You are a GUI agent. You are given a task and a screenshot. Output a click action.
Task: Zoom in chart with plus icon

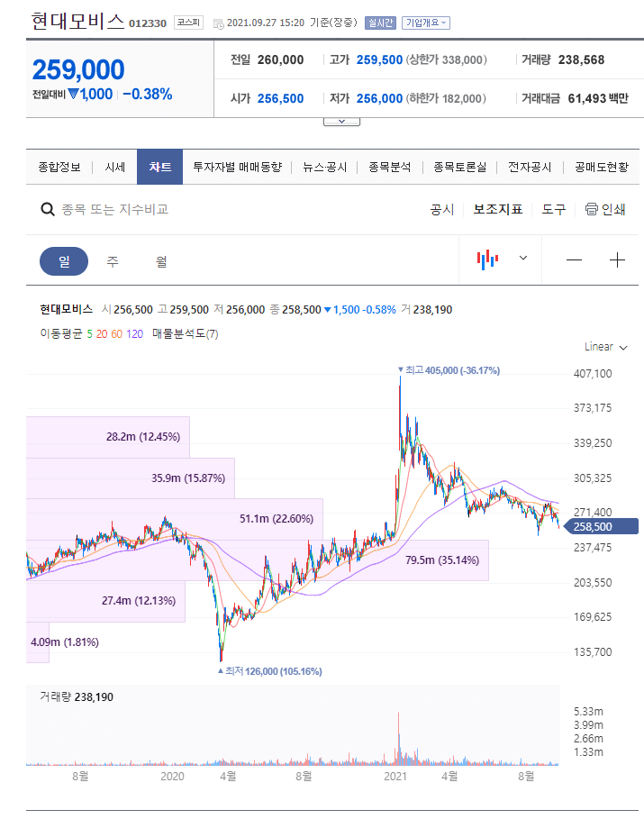[617, 260]
